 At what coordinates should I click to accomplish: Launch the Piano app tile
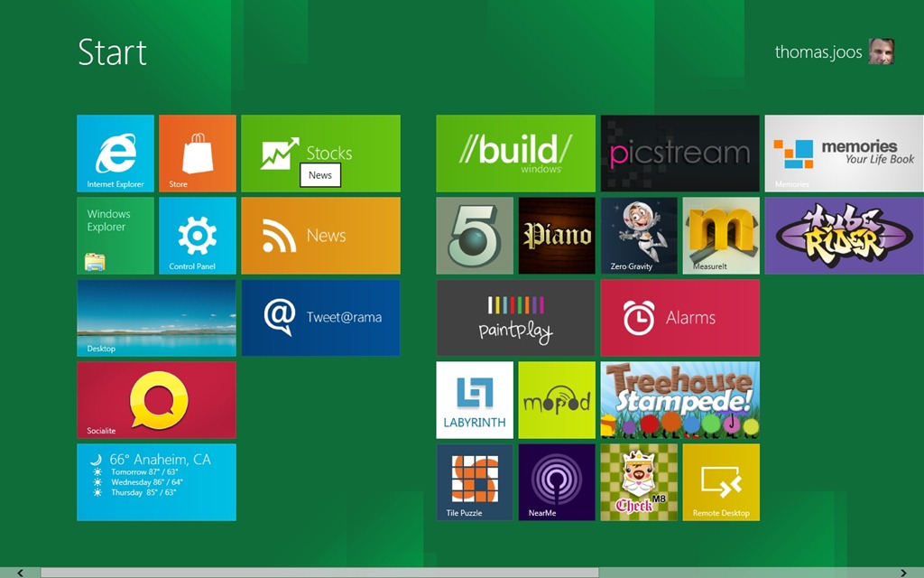coord(557,236)
